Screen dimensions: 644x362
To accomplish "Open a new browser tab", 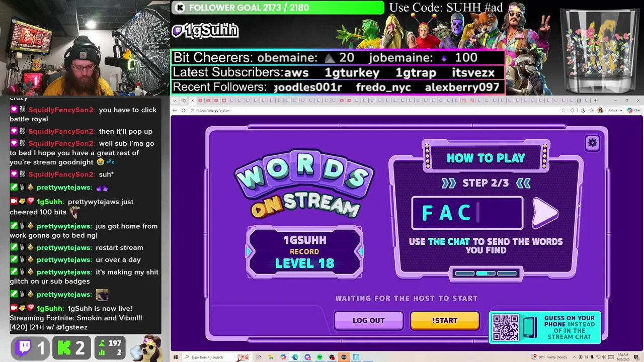I will (x=596, y=100).
